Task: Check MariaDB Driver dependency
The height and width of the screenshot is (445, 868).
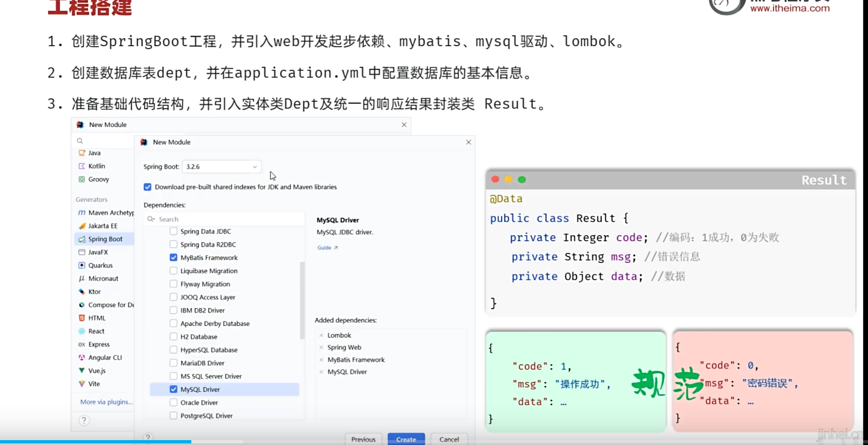Action: pyautogui.click(x=173, y=363)
